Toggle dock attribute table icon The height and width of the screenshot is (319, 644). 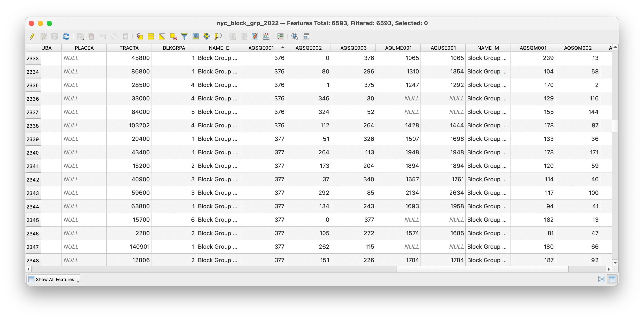tap(306, 37)
